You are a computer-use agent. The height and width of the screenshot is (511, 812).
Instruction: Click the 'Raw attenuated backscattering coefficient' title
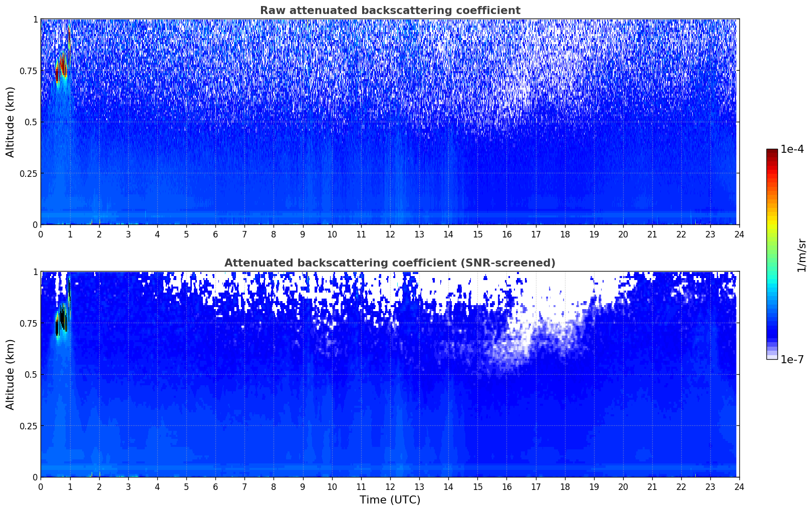coord(390,11)
